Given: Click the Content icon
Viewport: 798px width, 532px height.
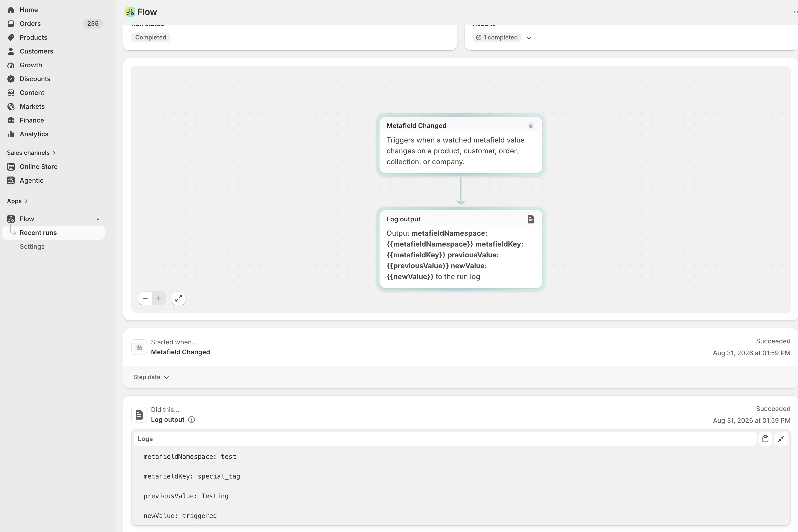Looking at the screenshot, I should click(x=11, y=93).
